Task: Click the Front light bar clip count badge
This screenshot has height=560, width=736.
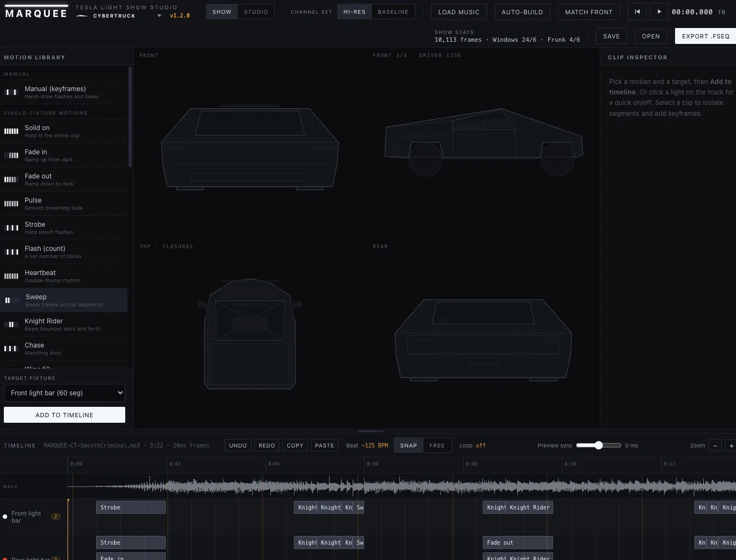Action: click(55, 517)
